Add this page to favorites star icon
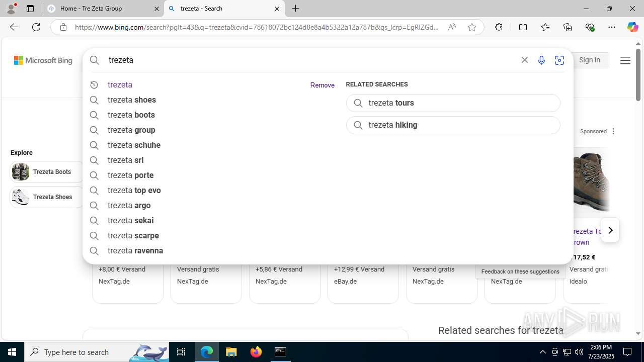The image size is (644, 362). [x=472, y=27]
